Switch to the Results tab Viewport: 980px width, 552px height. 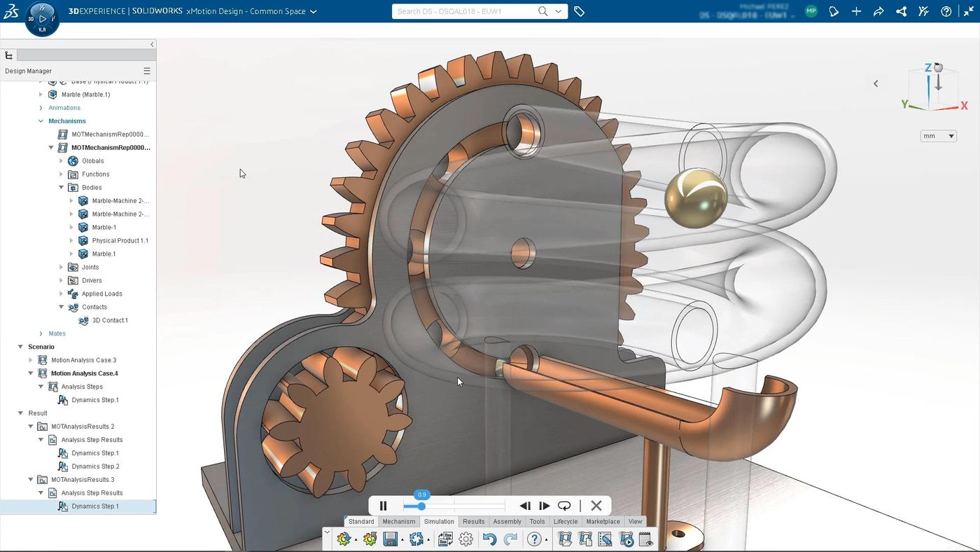(x=473, y=521)
